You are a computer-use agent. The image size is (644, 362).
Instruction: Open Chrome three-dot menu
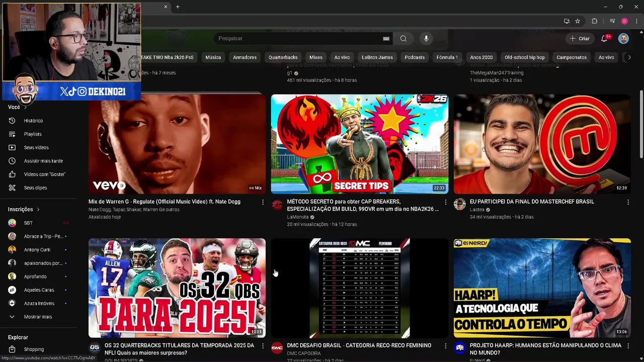point(636,21)
